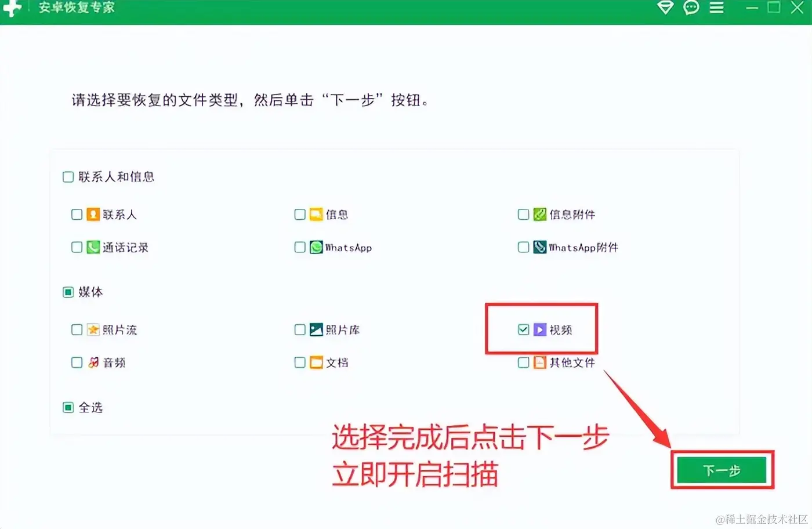Maximize the 安卓恢复专家 window
812x529 pixels.
pos(774,8)
